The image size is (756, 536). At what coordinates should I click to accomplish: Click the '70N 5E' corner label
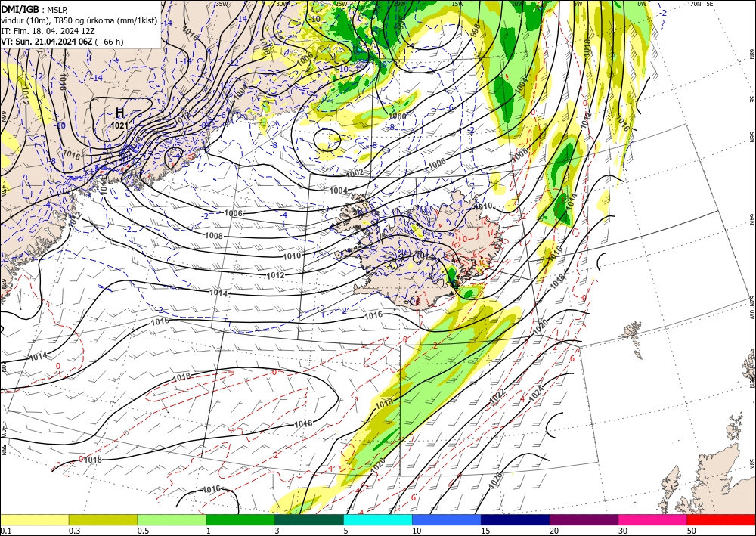702,4
